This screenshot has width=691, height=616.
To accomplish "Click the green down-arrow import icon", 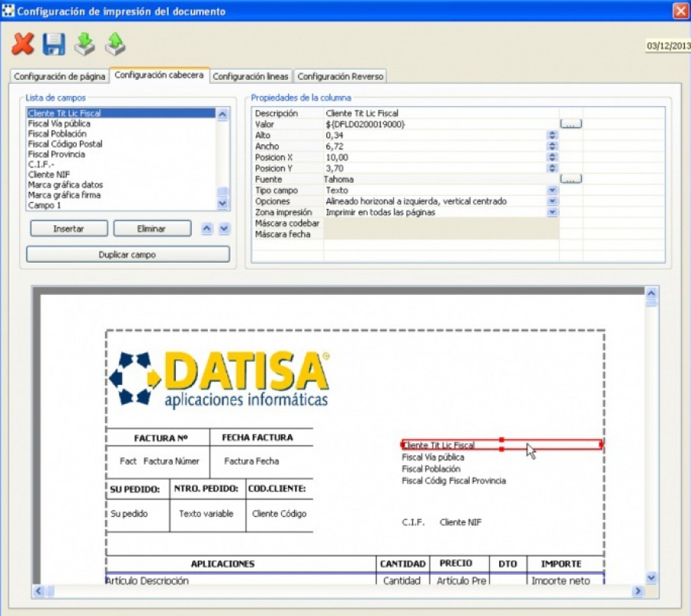I will 84,44.
